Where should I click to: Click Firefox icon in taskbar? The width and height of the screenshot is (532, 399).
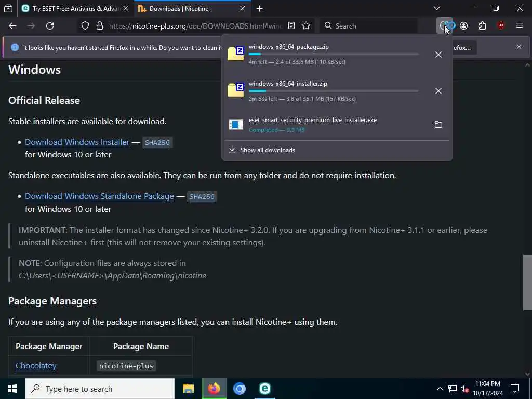(x=214, y=389)
